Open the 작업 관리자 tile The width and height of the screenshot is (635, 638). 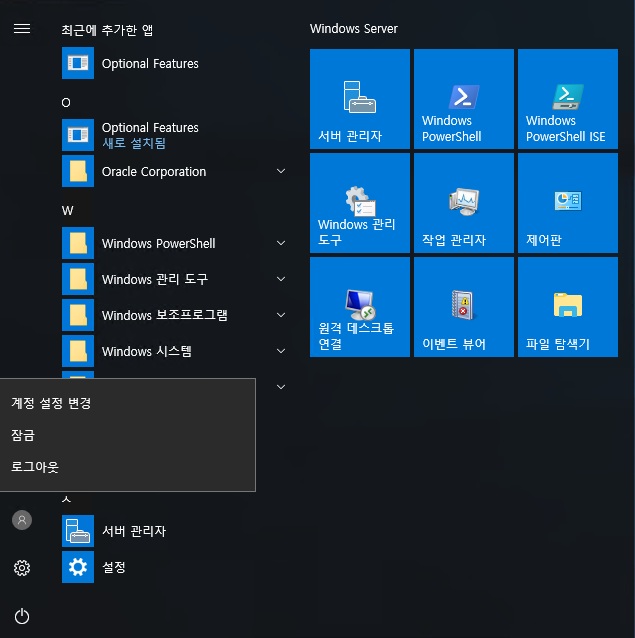pos(464,203)
